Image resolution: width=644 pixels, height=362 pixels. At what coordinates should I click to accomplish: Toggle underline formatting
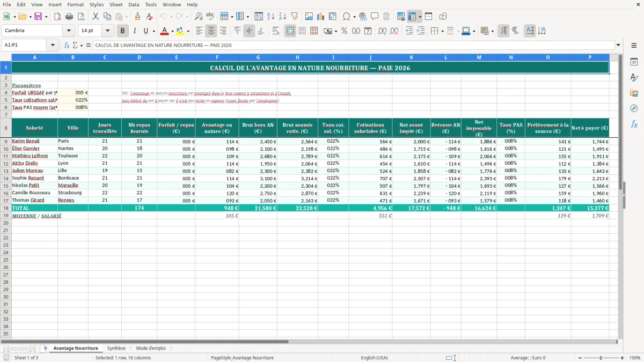[x=145, y=31]
